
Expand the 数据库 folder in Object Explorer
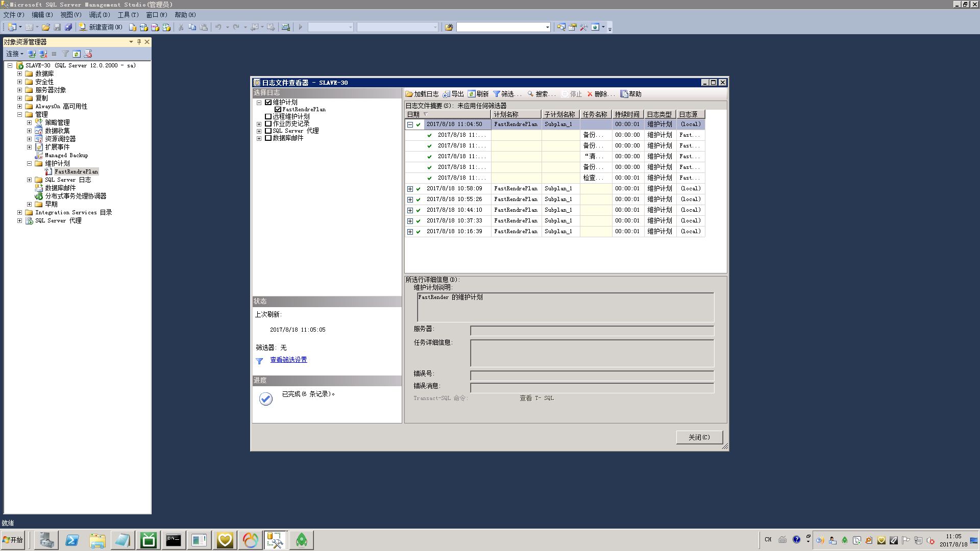[19, 74]
